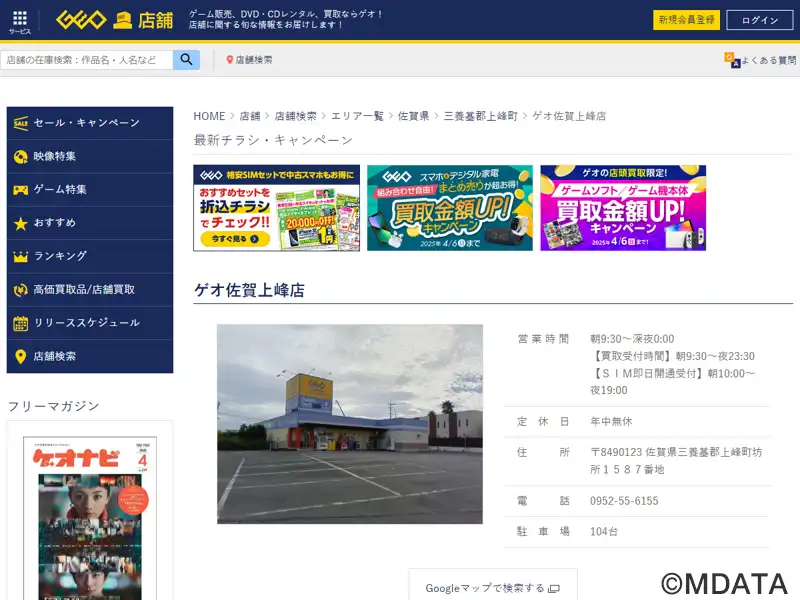Click the リリーススケジュール calendar icon
This screenshot has width=800, height=600.
pos(20,323)
